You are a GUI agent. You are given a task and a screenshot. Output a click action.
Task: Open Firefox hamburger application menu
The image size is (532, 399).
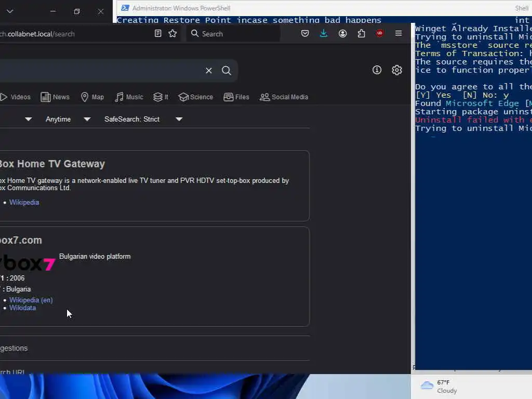pos(398,33)
